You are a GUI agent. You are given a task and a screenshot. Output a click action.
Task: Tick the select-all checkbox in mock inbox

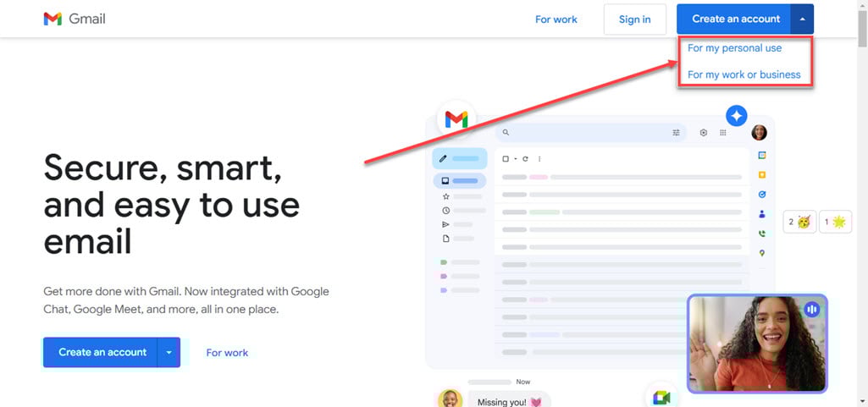coord(506,158)
